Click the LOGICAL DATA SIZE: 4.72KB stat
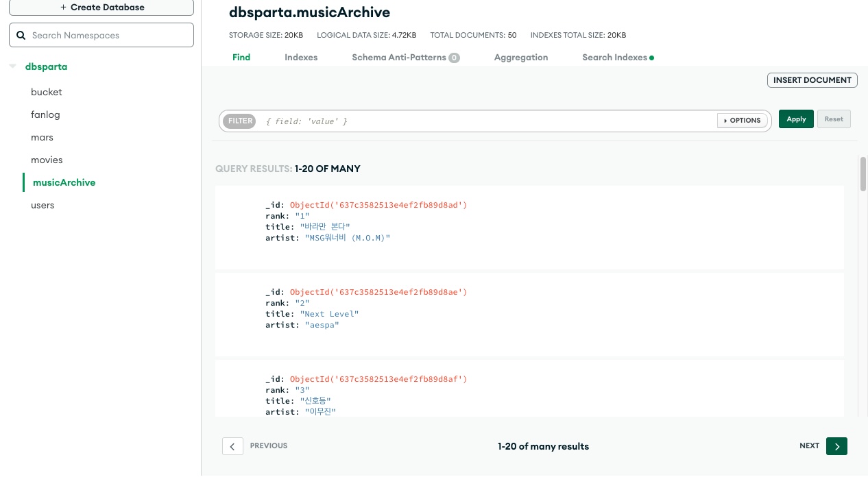Screen dimensions: 868x488 tap(366, 35)
